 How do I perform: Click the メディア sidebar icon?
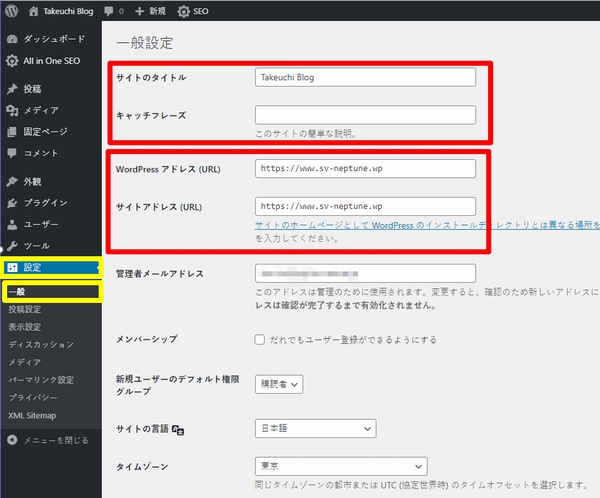click(x=12, y=110)
